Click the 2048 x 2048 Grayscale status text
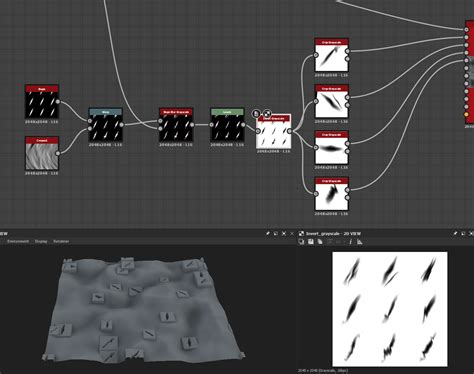Screen dimensions: 474x374 [322, 371]
